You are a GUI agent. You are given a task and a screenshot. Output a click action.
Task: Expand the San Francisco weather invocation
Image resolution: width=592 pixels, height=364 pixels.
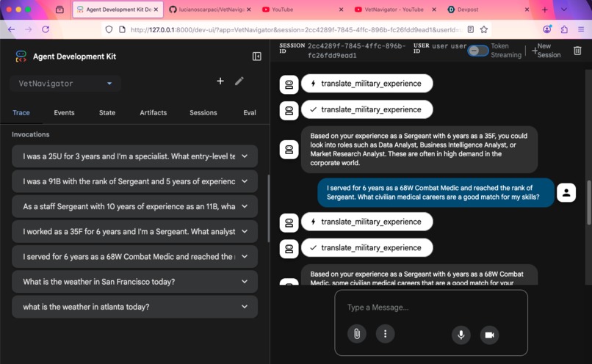point(135,282)
